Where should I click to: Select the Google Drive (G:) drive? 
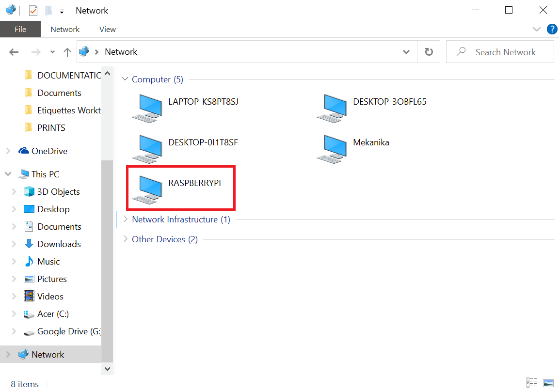click(62, 331)
